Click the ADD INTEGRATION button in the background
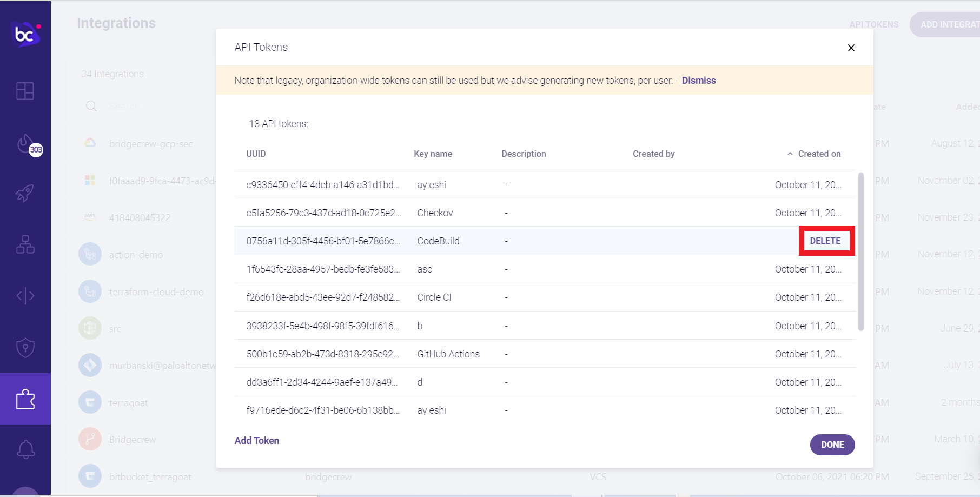980x497 pixels. click(945, 25)
